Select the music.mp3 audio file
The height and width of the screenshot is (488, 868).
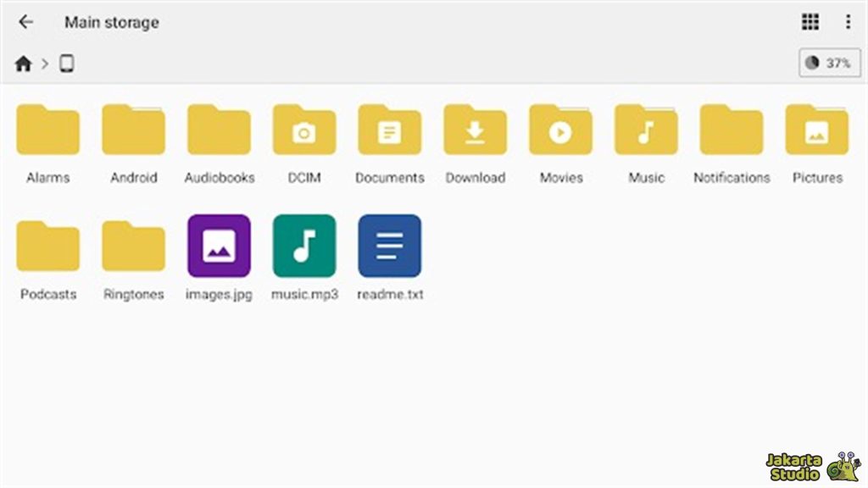[303, 245]
